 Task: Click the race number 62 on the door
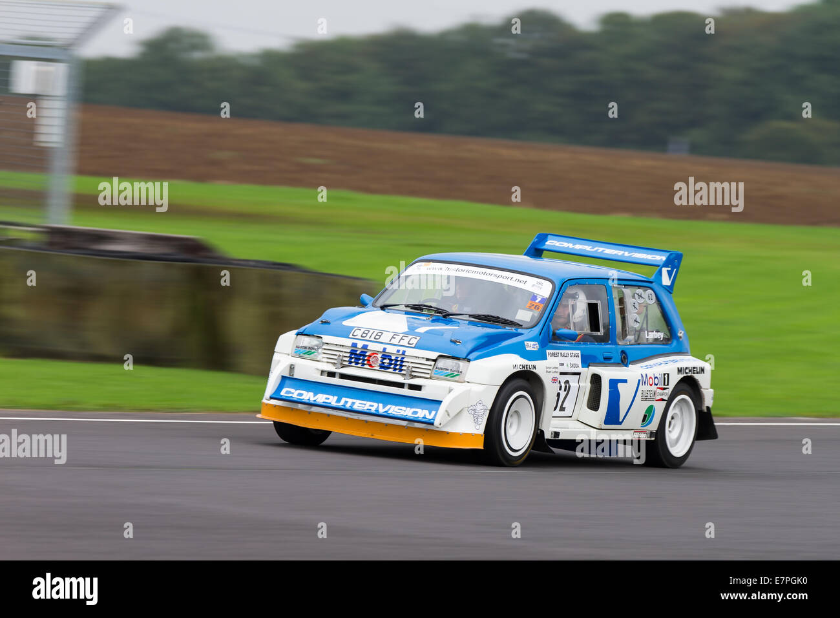563,396
